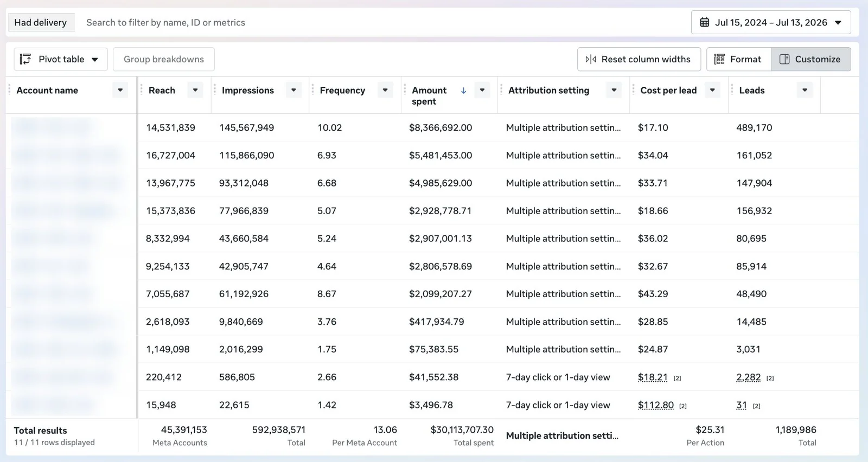Click the Format table icon
This screenshot has width=868, height=462.
719,59
